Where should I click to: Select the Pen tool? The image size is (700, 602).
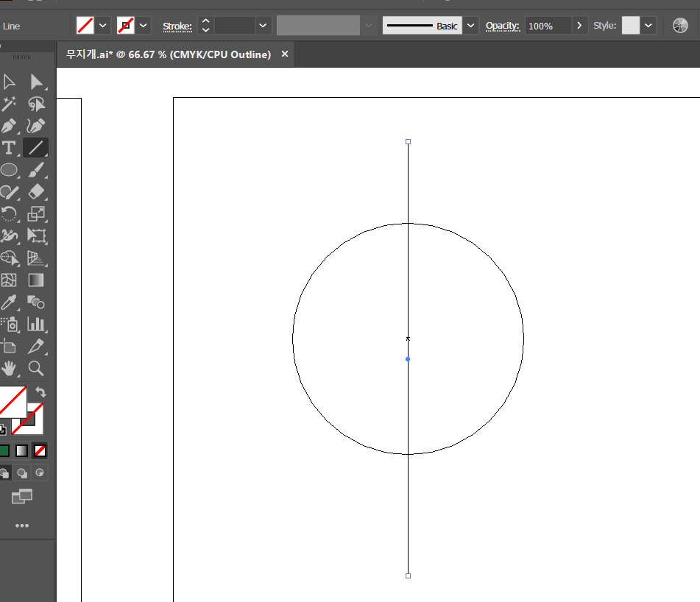coord(9,126)
